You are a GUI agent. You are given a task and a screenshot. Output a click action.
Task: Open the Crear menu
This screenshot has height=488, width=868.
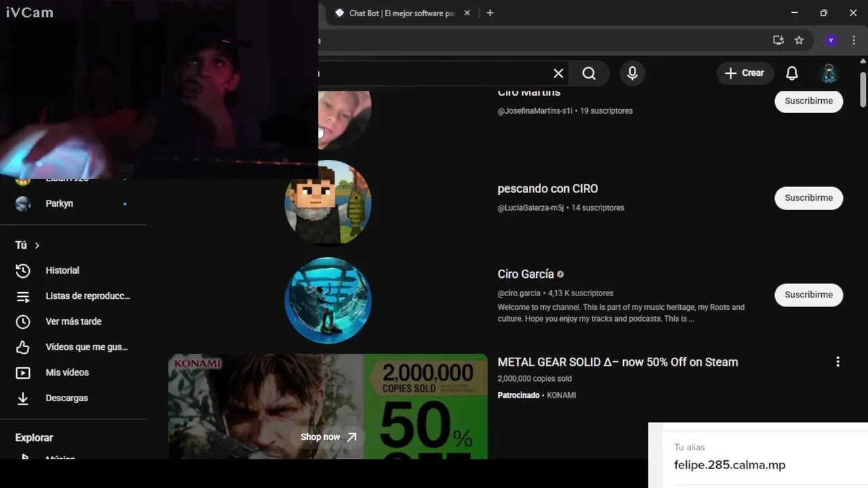[x=745, y=73]
